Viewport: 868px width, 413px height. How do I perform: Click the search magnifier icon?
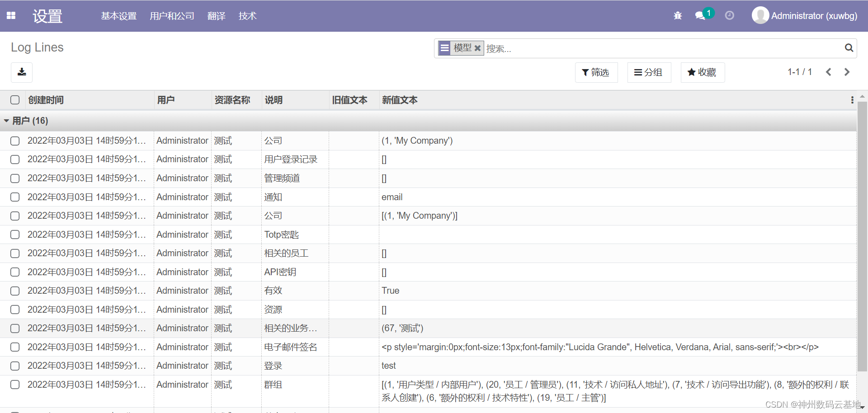(x=849, y=48)
